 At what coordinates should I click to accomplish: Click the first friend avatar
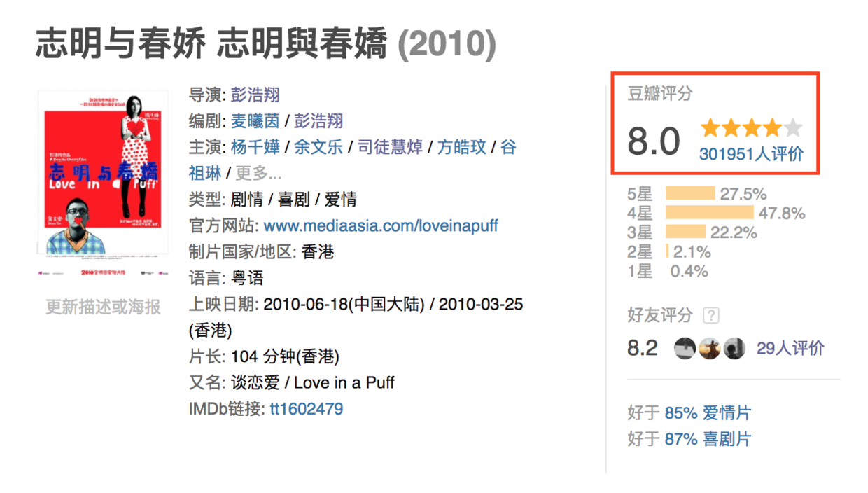[685, 348]
